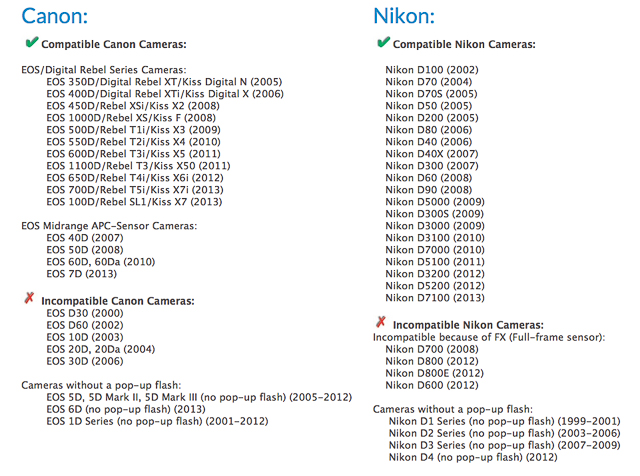Click the red X beside Incompatible Nikon Cameras
This screenshot has height=476, width=640.
[381, 322]
